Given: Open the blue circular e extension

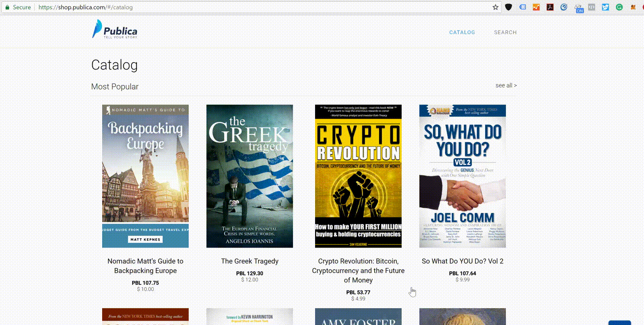Looking at the screenshot, I should coord(564,7).
